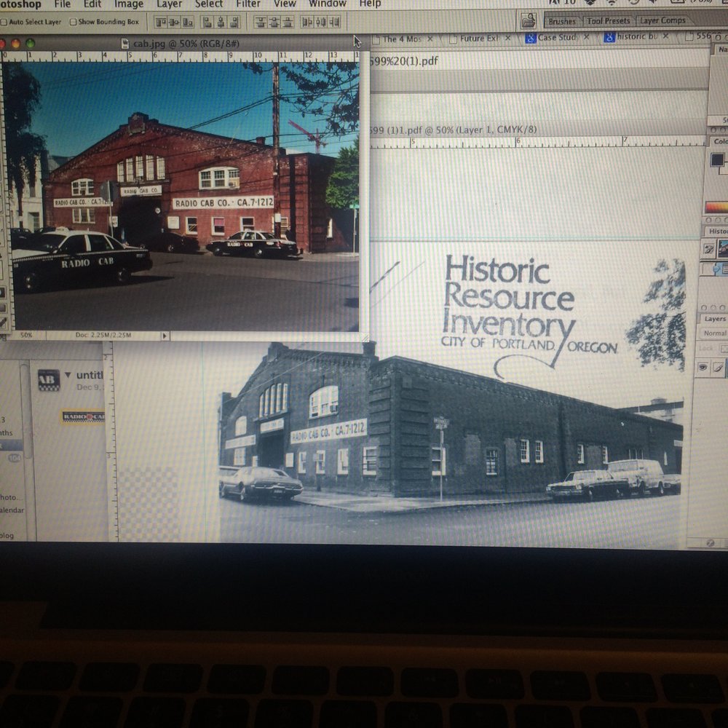The width and height of the screenshot is (728, 728).
Task: Click the align bottom edges icon
Action: coord(188,22)
